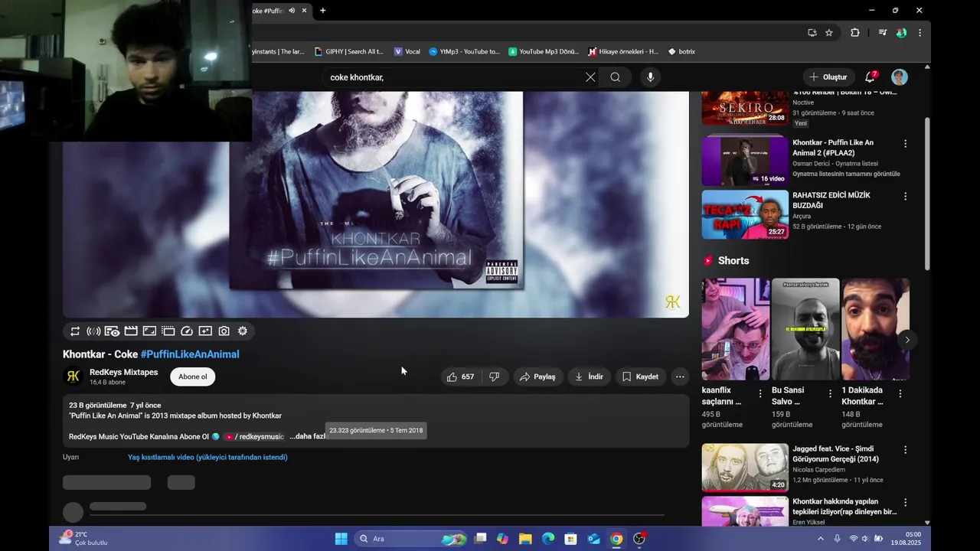980x551 pixels.
Task: Click the Yaş kısıtlamalı video notice link
Action: (207, 458)
